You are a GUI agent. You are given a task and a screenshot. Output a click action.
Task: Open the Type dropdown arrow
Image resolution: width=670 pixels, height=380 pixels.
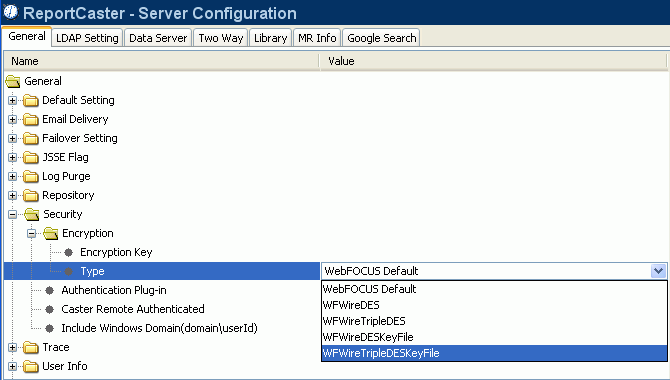coord(658,271)
